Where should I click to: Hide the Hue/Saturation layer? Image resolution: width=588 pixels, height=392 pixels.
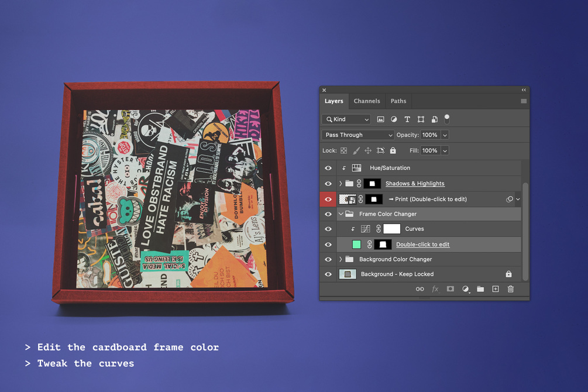[328, 168]
